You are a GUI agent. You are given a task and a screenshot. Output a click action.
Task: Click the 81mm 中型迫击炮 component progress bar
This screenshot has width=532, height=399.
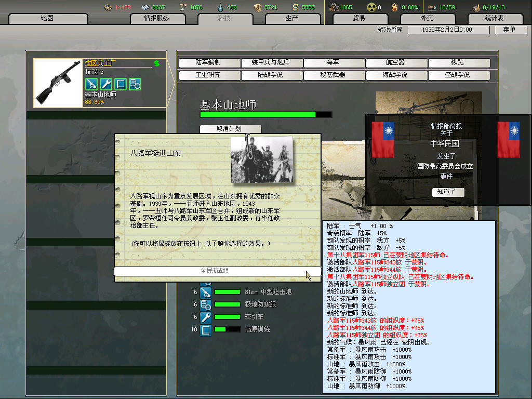228,292
